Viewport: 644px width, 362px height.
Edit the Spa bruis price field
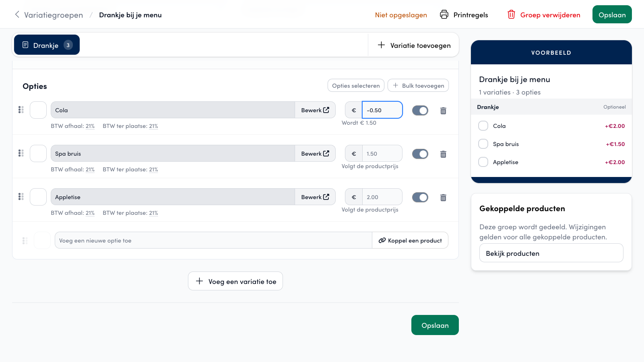(x=382, y=153)
